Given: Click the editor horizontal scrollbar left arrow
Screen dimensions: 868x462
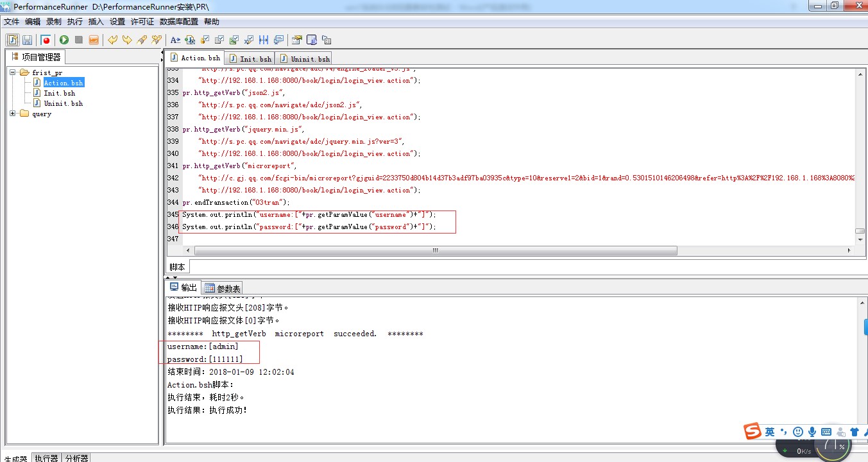Looking at the screenshot, I should pos(188,251).
